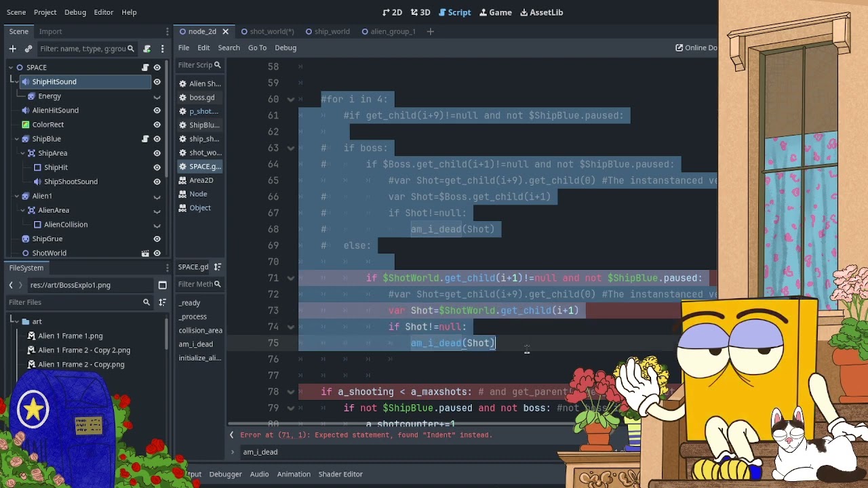The image size is (868, 488).
Task: Fold code block at line 71
Action: click(291, 279)
